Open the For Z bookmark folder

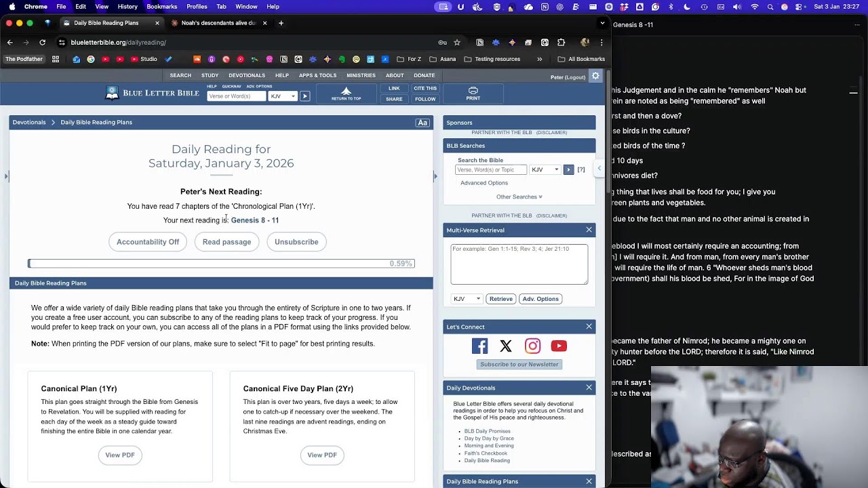(x=409, y=59)
